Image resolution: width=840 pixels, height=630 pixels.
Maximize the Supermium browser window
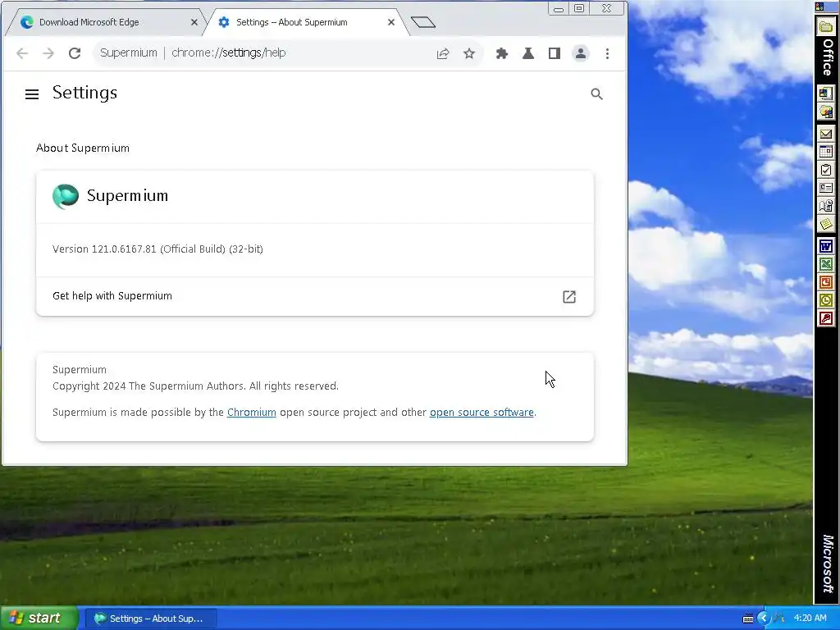coord(579,8)
